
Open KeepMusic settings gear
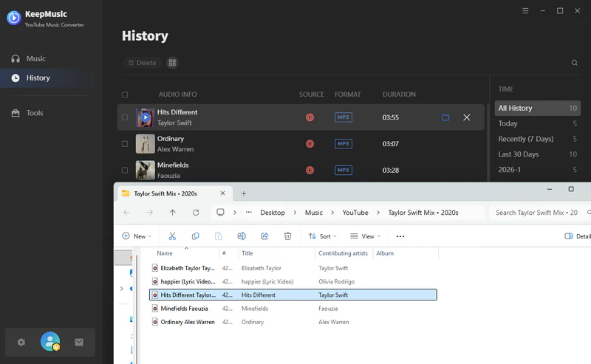coord(21,342)
